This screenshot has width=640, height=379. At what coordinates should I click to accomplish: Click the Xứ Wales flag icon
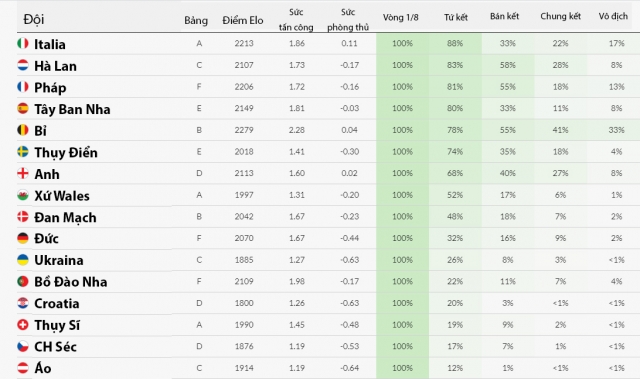(x=23, y=195)
